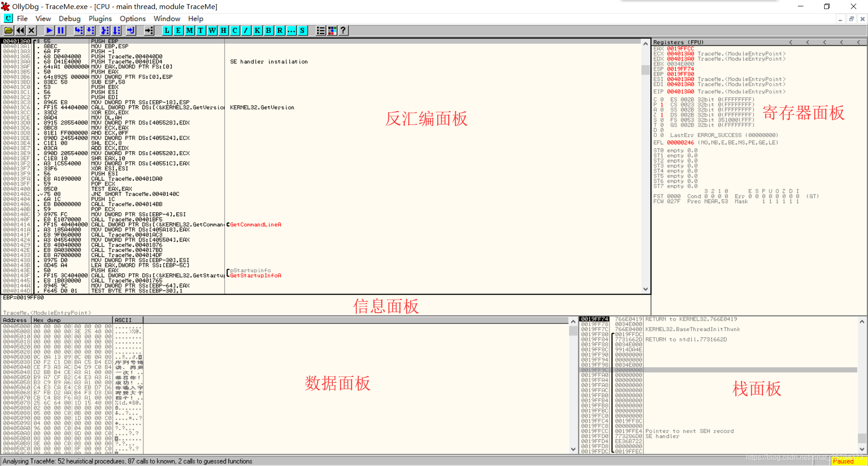868x466 pixels.
Task: Close the debugged program with the X icon
Action: tap(31, 30)
